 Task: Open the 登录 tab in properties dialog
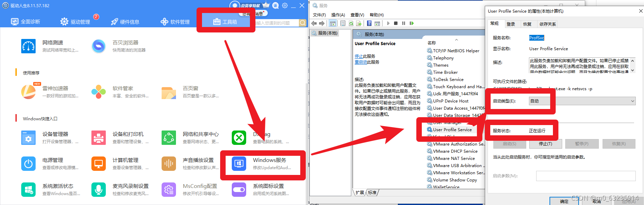[x=511, y=24]
